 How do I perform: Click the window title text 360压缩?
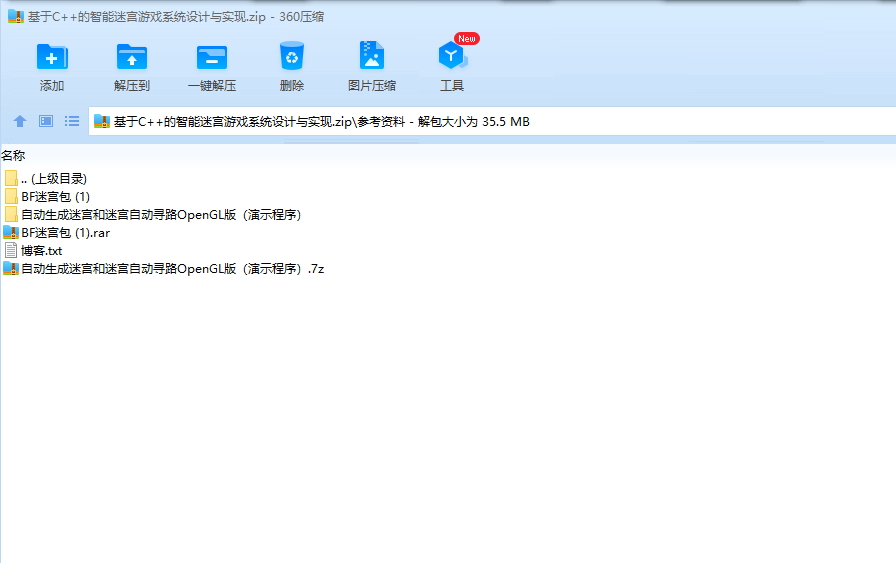(x=302, y=17)
